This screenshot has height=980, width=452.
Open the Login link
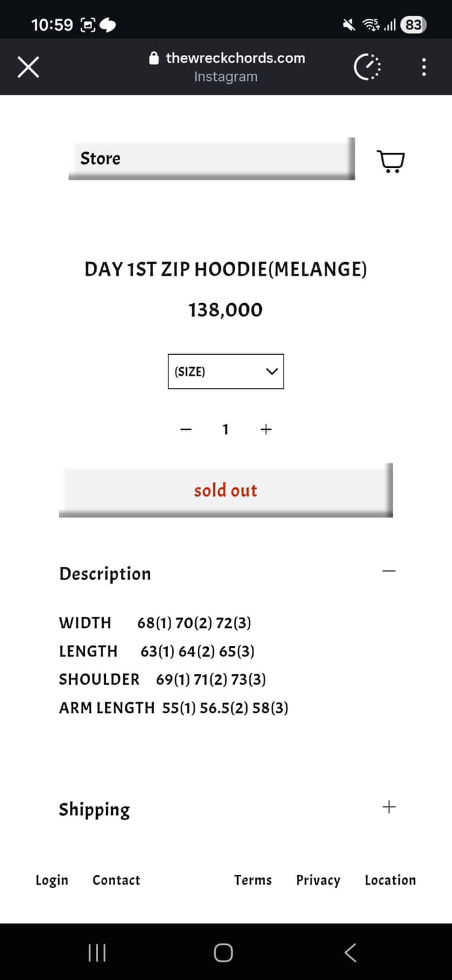[x=52, y=880]
